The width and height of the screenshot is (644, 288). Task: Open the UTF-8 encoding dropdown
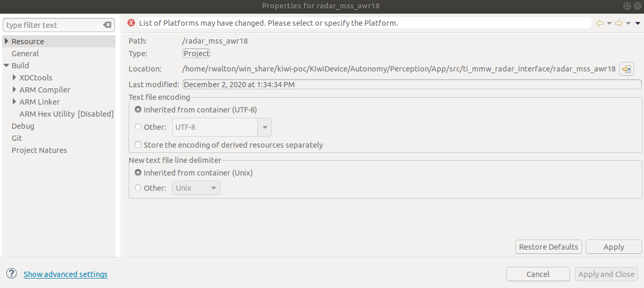point(265,127)
